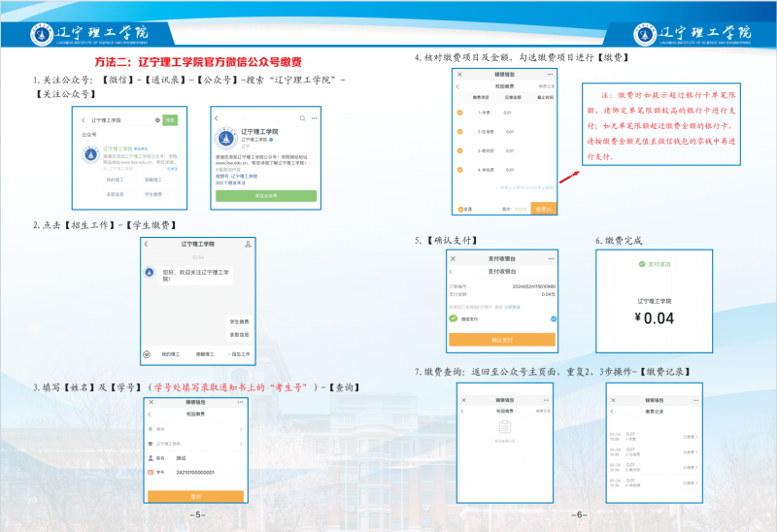Screen dimensions: 777x532
Task: Click orange 缴费(4) pay button
Action: coord(544,209)
